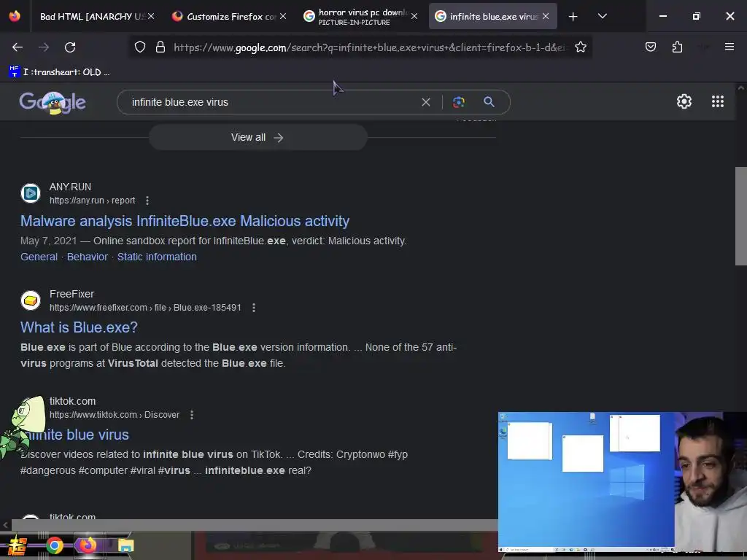Click the Google doodle logo
The image size is (747, 560).
click(53, 102)
